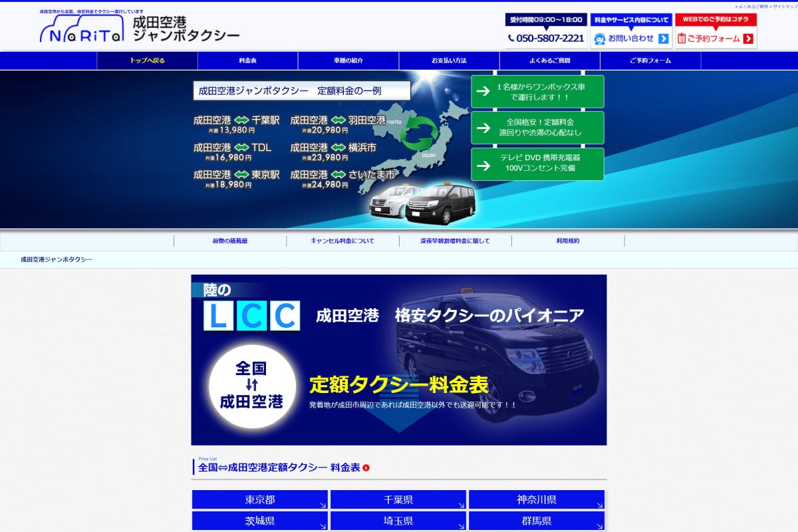Select the 東京都 prefecture button
798x532 pixels.
260,500
